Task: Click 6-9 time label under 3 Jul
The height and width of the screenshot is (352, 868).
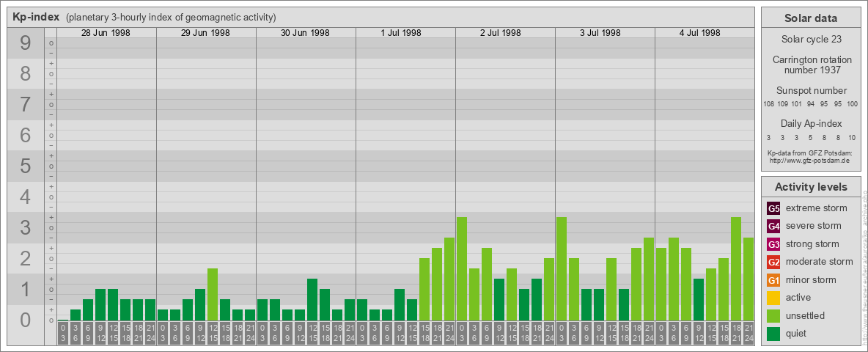Action: pos(586,333)
